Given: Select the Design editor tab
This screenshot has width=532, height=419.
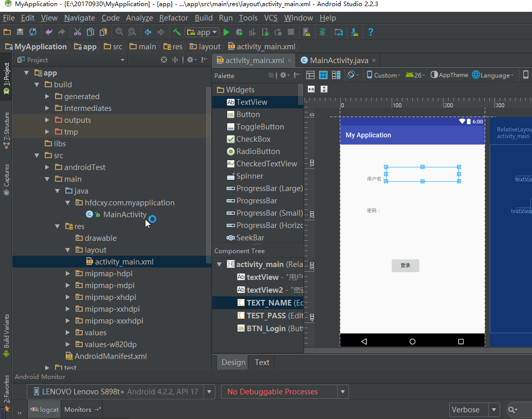Looking at the screenshot, I should click(x=233, y=363).
